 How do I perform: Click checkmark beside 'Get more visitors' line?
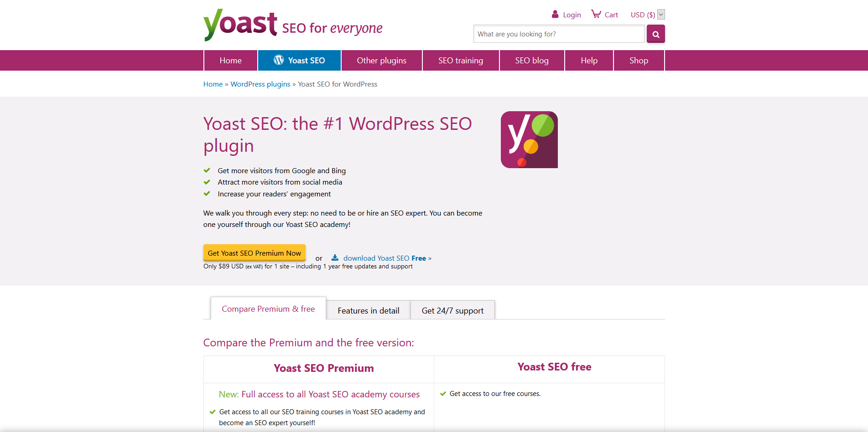[x=207, y=170]
